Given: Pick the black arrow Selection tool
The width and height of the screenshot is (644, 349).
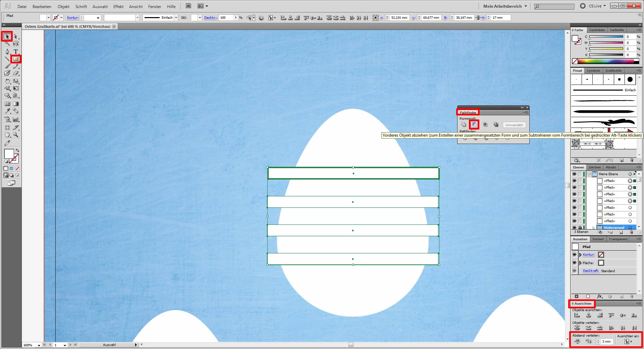Looking at the screenshot, I should (x=7, y=36).
